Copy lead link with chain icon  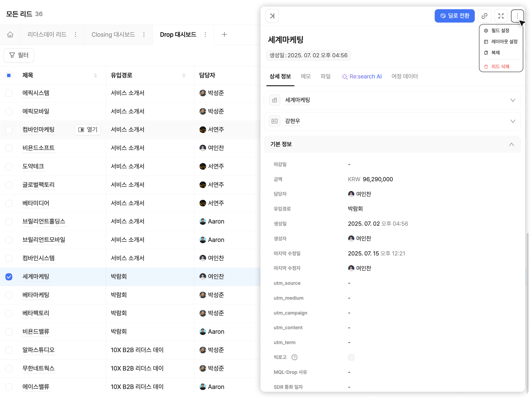(484, 16)
